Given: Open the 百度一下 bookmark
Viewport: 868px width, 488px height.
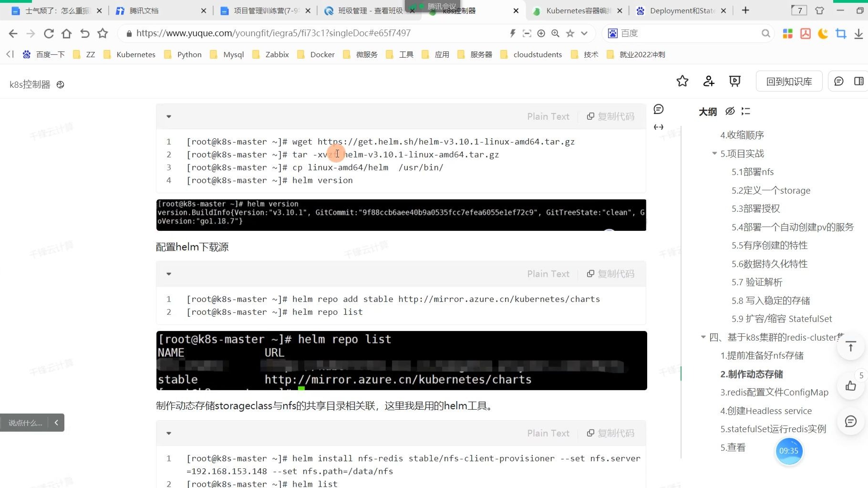Looking at the screenshot, I should (44, 54).
